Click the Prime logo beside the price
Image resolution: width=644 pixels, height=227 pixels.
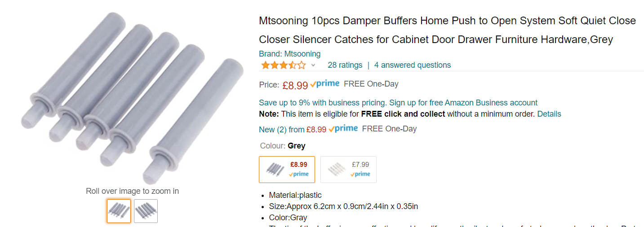(x=325, y=84)
